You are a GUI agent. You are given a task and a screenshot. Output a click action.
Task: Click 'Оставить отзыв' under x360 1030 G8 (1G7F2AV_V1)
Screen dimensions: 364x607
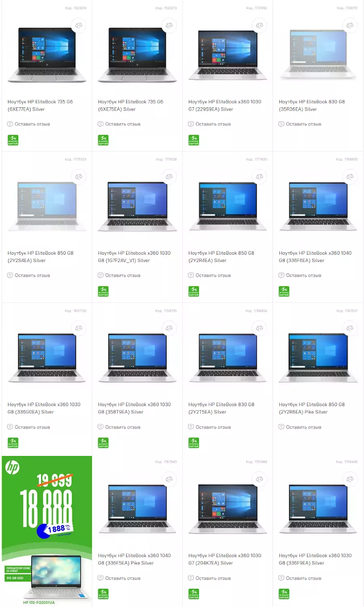119,275
